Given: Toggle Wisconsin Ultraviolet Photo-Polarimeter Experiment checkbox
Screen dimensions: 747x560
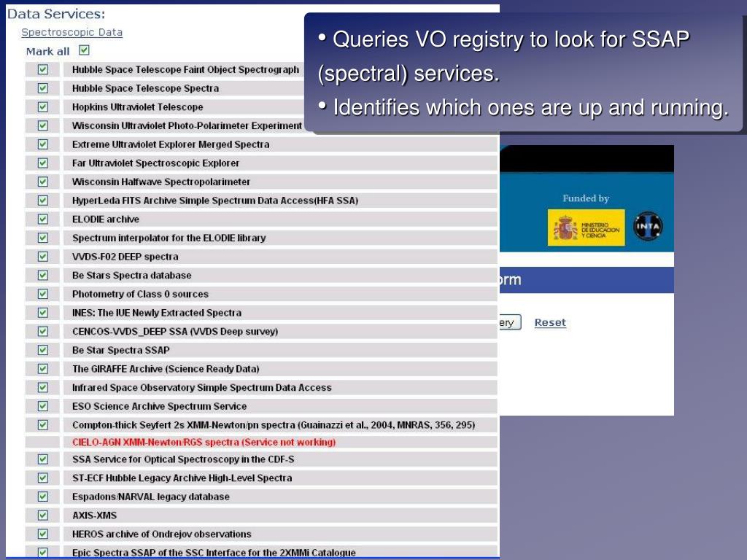Looking at the screenshot, I should tap(43, 125).
